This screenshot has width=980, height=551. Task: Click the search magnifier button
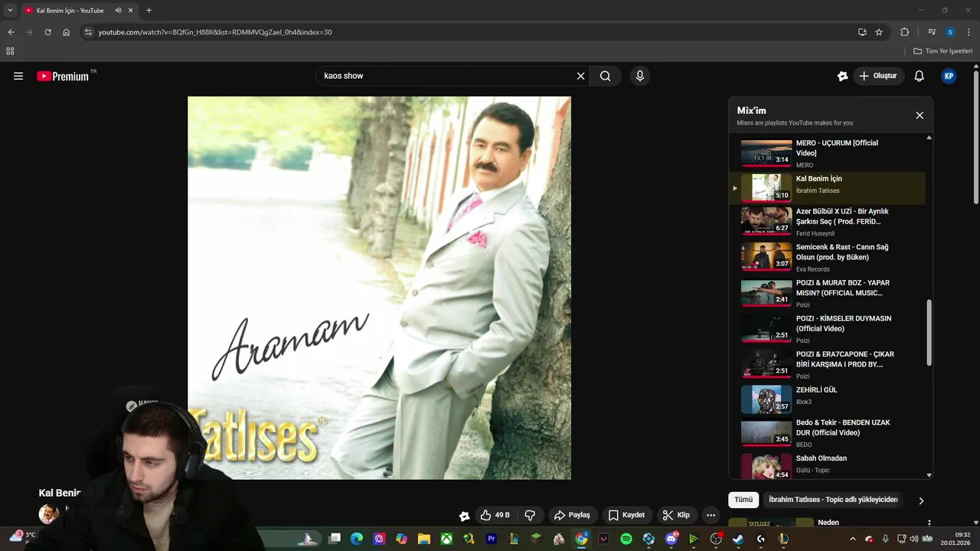tap(606, 76)
